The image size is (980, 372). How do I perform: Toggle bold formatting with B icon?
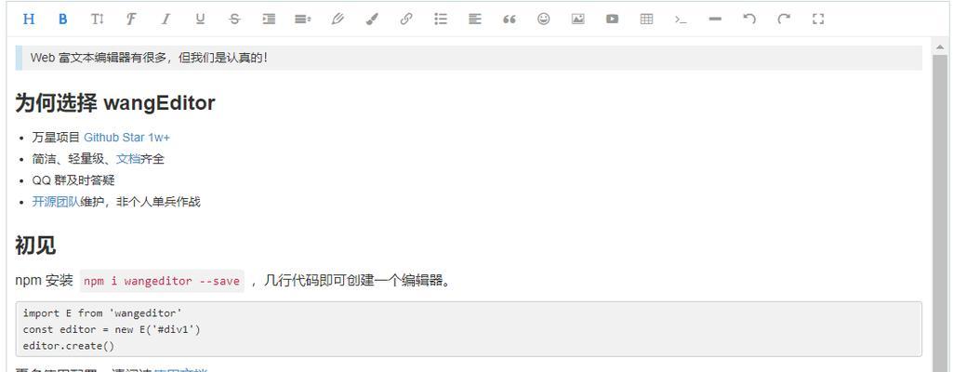coord(62,19)
